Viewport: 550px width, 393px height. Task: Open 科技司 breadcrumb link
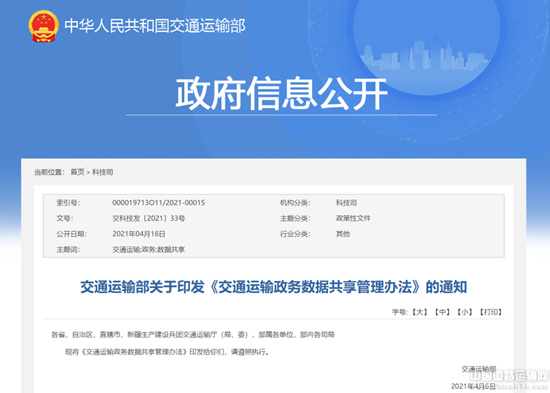102,172
